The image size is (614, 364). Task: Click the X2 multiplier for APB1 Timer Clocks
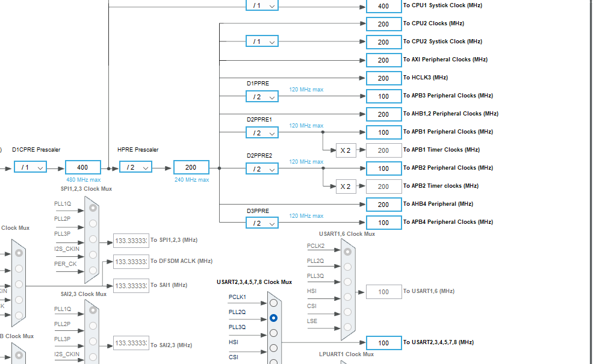click(346, 150)
